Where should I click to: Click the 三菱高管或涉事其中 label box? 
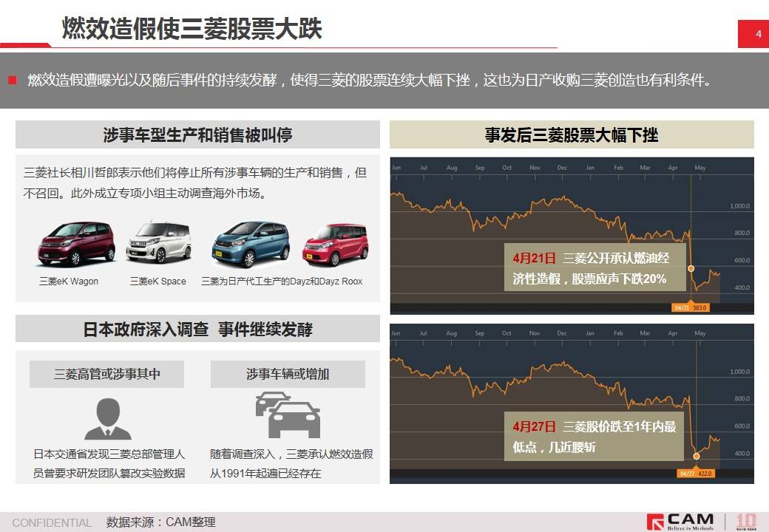[107, 375]
